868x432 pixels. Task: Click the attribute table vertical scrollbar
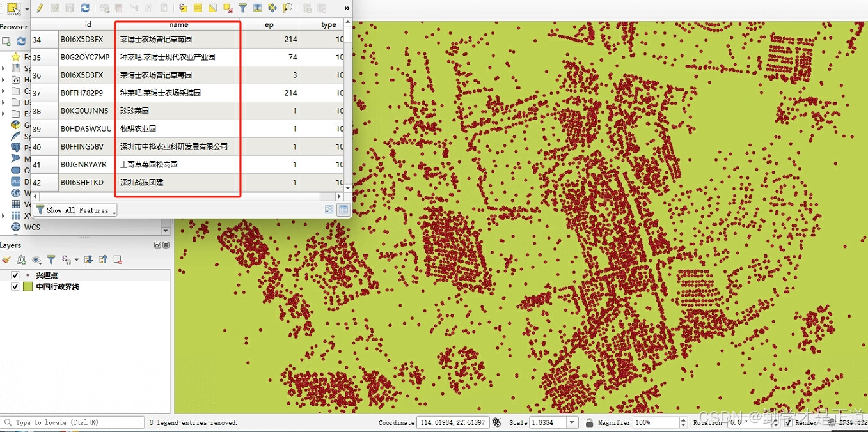click(x=348, y=105)
